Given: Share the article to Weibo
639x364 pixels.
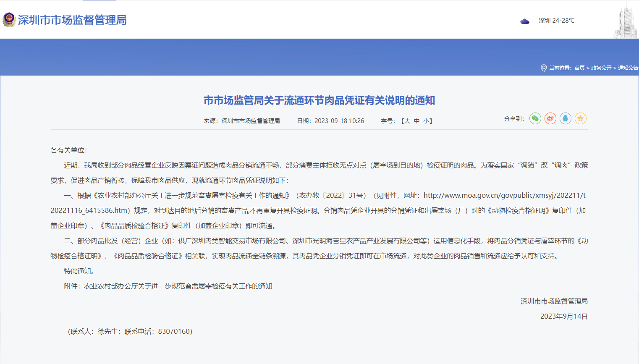Looking at the screenshot, I should coord(550,118).
